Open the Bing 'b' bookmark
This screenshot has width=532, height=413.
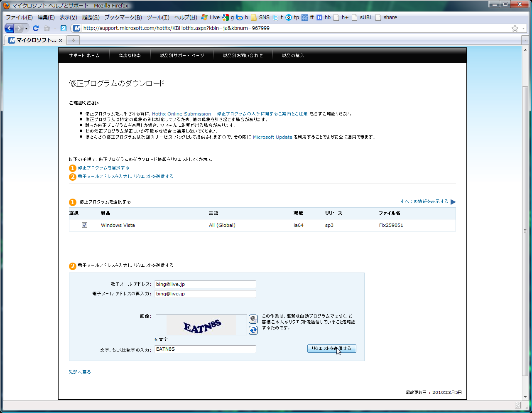click(242, 17)
